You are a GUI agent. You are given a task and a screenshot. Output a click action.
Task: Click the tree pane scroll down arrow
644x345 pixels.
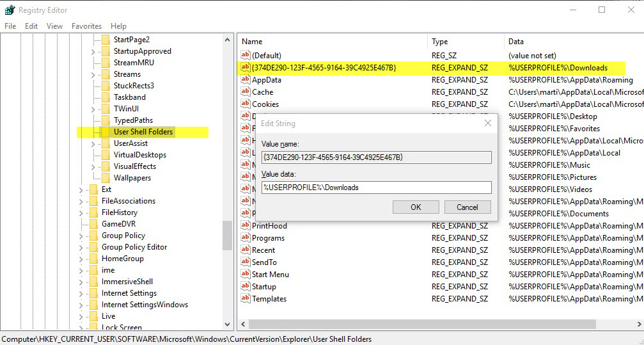[x=227, y=324]
